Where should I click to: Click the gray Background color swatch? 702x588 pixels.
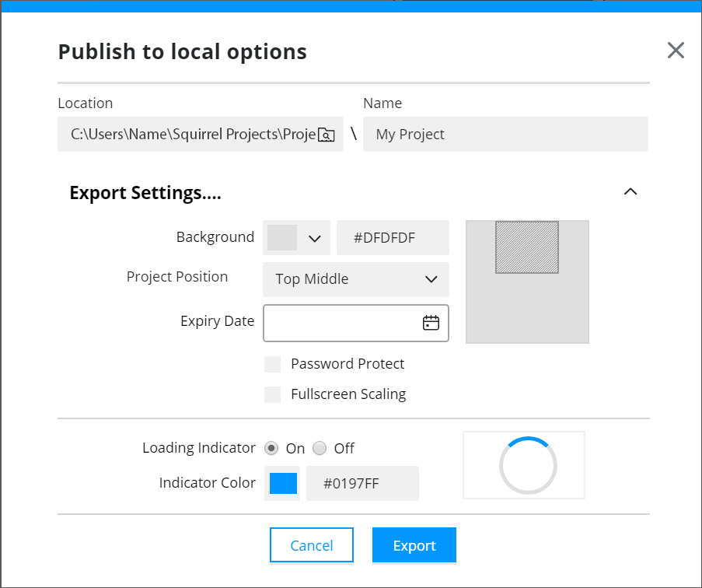[x=282, y=237]
